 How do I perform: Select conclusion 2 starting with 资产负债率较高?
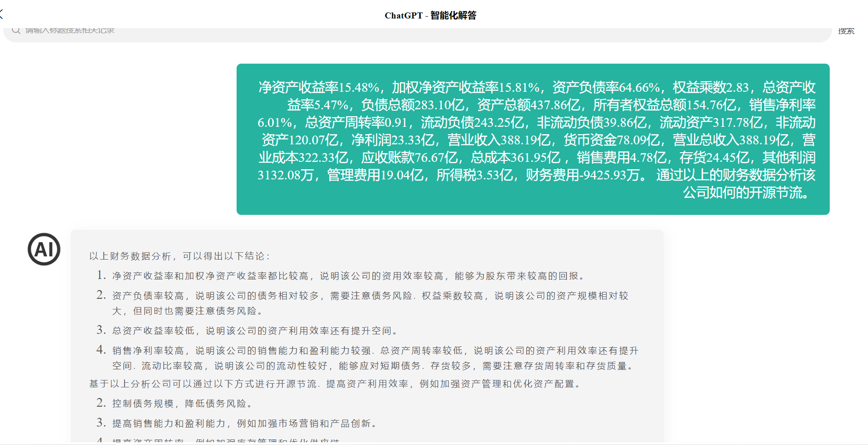pos(370,296)
